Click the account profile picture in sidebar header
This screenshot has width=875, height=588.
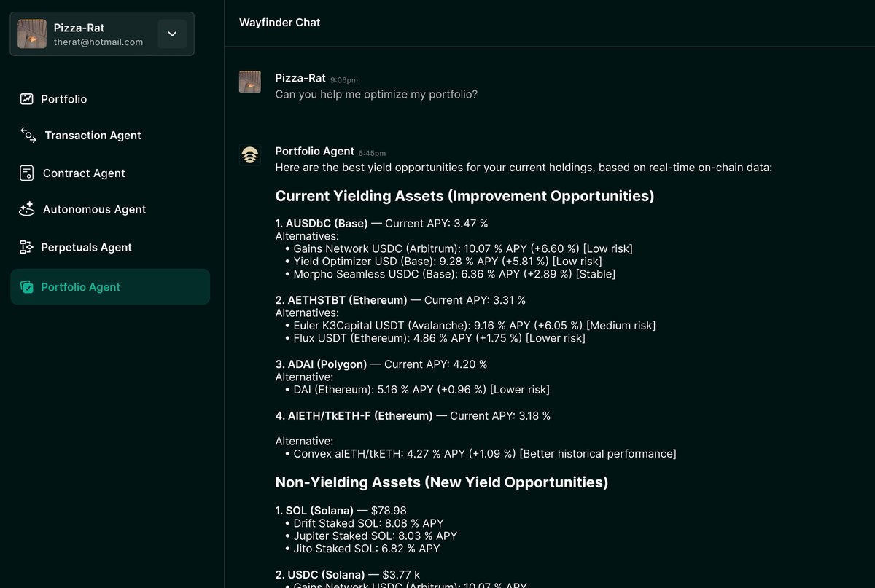(x=32, y=34)
